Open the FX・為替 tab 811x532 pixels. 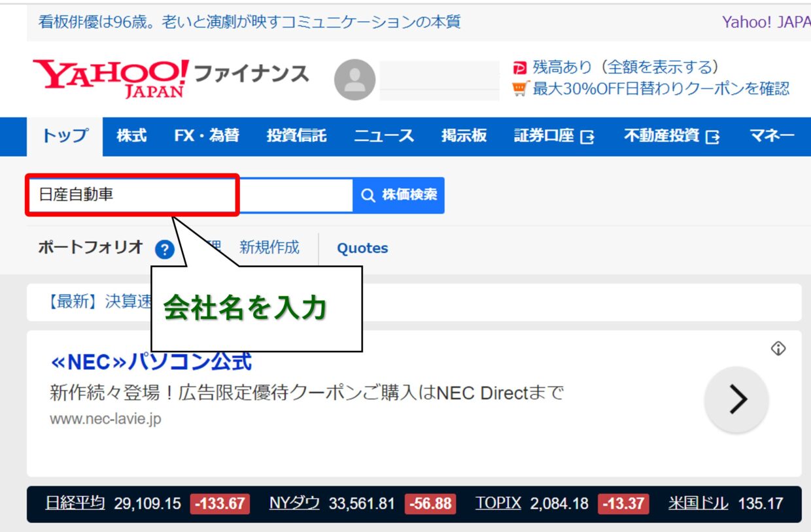[207, 136]
